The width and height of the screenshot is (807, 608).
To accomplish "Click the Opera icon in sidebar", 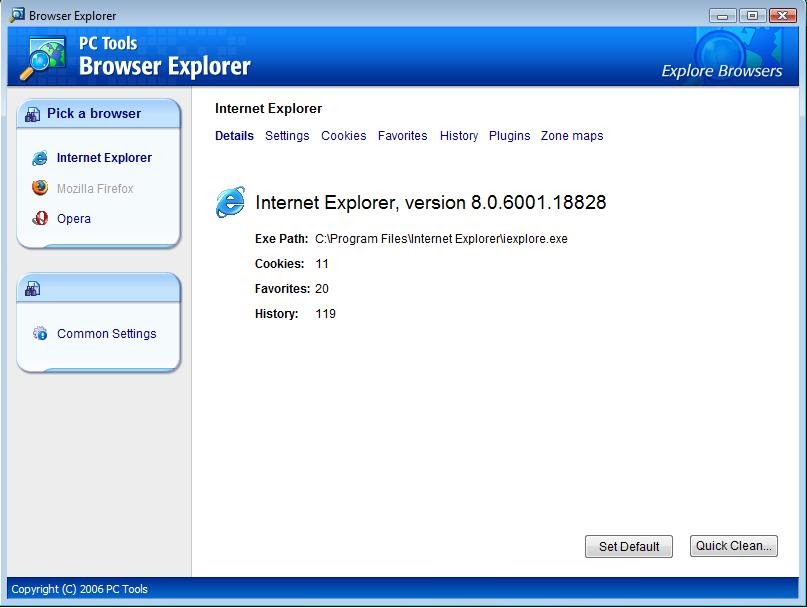I will (x=40, y=218).
